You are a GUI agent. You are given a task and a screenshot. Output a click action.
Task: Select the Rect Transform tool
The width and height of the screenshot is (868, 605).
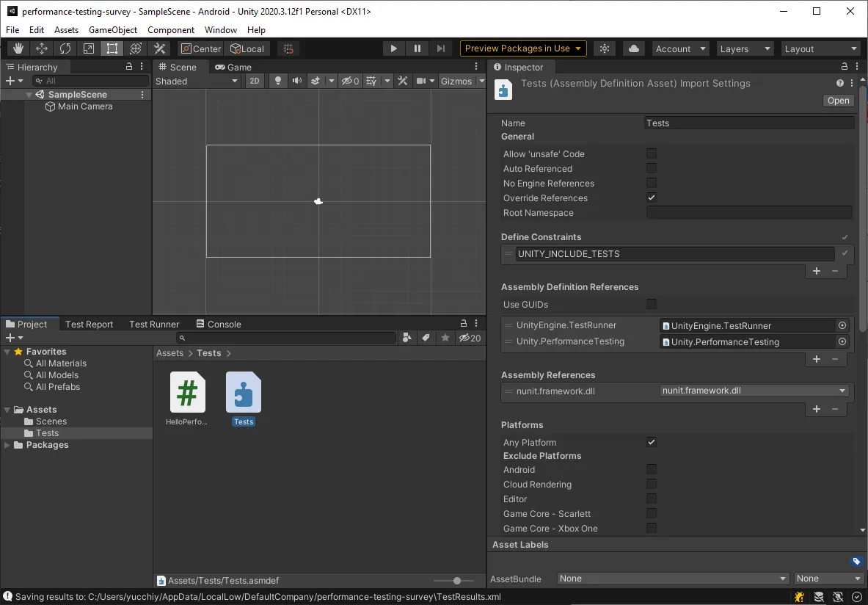(112, 48)
